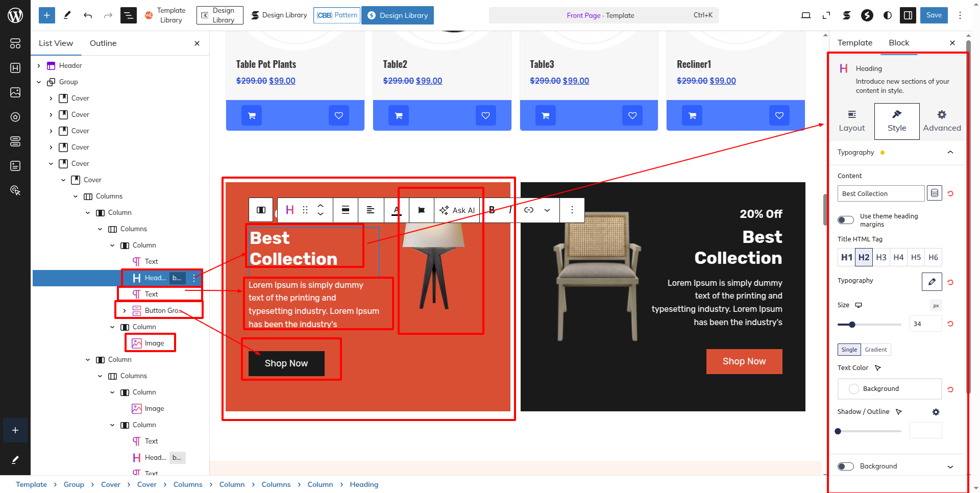Click the WordPress logo icon
The image size is (980, 493).
pos(15,15)
